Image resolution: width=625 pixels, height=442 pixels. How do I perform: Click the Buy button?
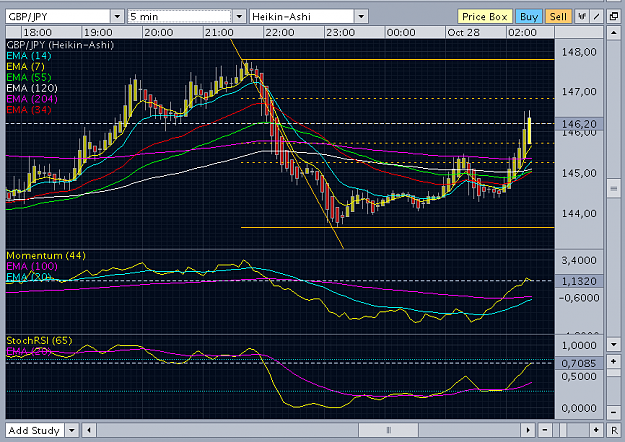(529, 17)
